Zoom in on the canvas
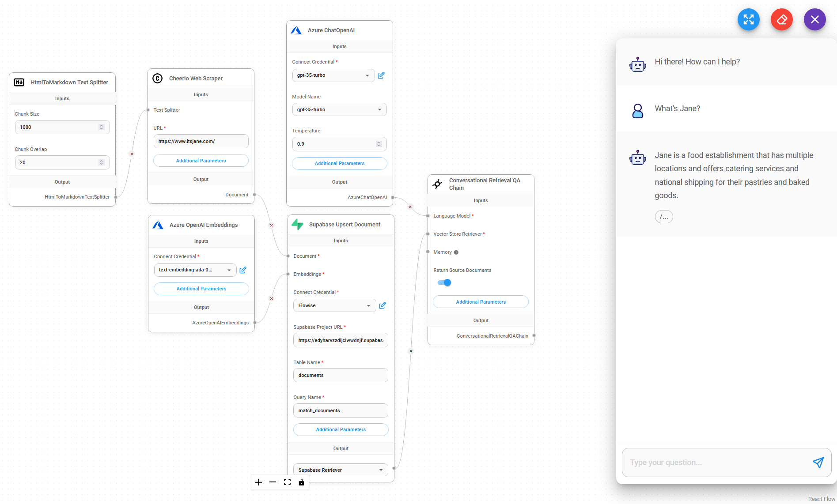 [259, 482]
